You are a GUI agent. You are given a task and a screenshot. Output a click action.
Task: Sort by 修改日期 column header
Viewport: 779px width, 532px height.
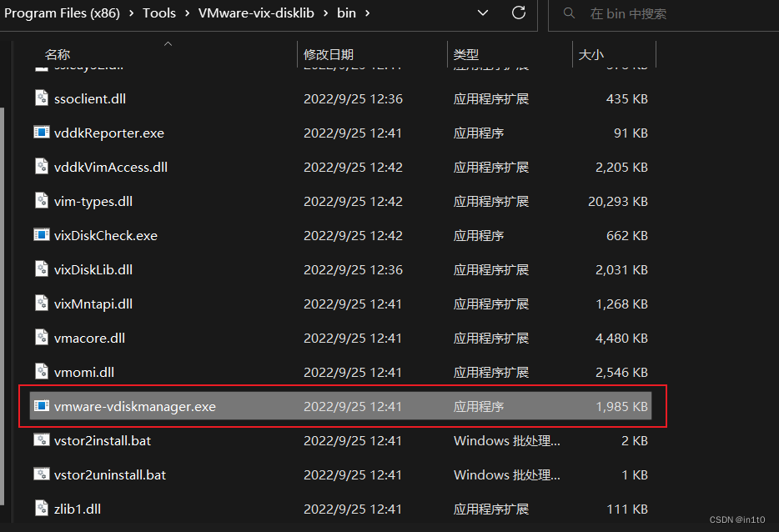(x=329, y=55)
